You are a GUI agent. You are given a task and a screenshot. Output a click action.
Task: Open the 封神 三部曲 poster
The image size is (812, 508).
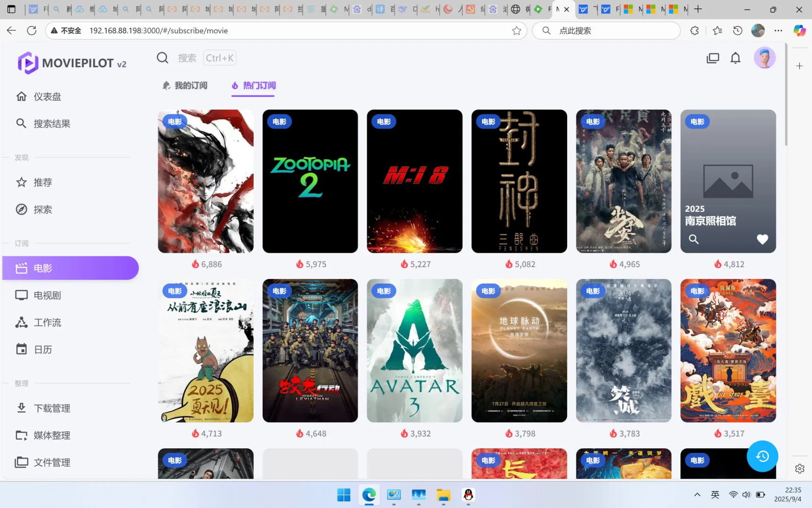519,181
